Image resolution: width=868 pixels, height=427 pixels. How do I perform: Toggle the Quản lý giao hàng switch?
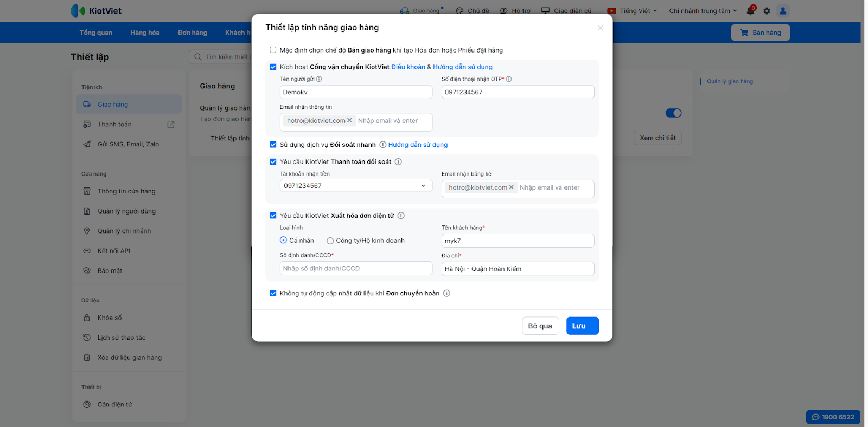[673, 113]
